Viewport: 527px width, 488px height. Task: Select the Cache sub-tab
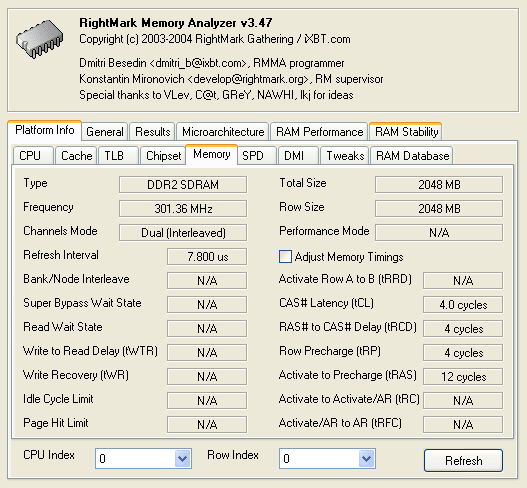point(77,156)
